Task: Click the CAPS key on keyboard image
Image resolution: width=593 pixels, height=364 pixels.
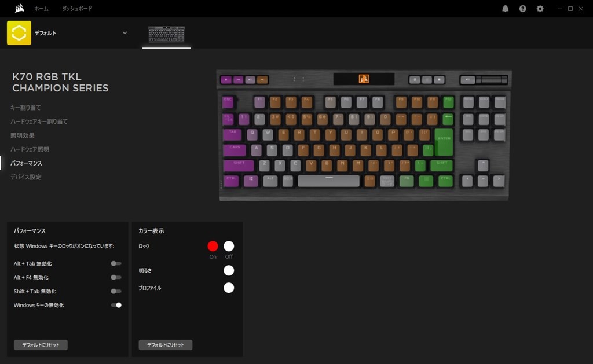Action: pyautogui.click(x=235, y=150)
